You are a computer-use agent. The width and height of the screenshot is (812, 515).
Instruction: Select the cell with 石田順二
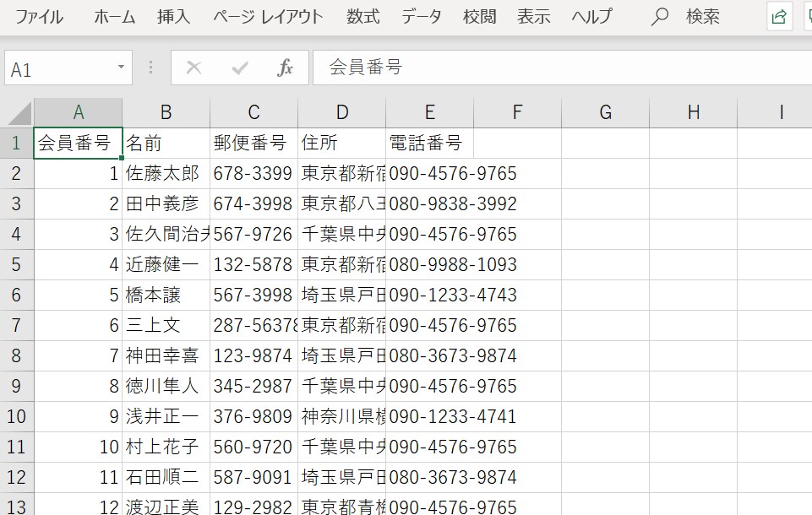tap(166, 477)
